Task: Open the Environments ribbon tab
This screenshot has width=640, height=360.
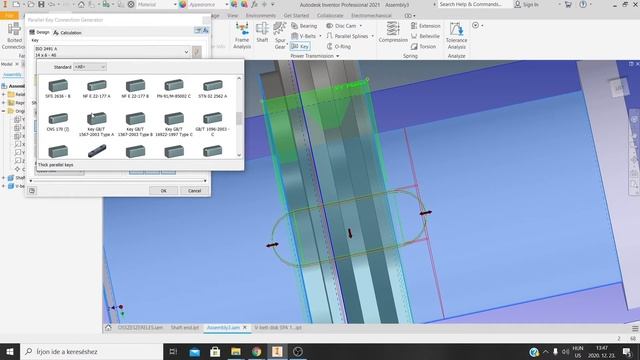Action: point(261,16)
